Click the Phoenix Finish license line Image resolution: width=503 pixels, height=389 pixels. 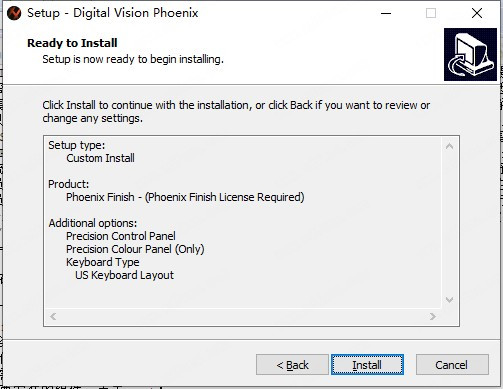pyautogui.click(x=185, y=197)
